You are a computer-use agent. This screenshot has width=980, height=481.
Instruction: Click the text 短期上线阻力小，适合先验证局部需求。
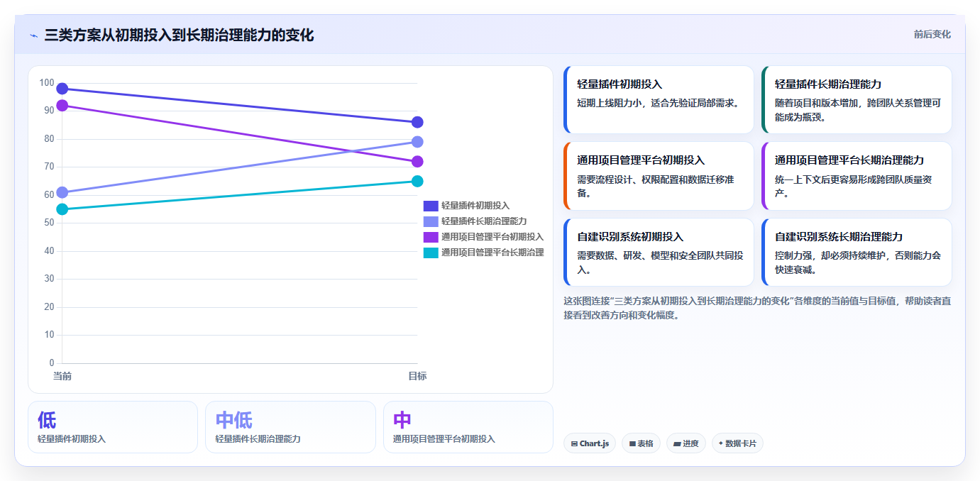(x=659, y=103)
